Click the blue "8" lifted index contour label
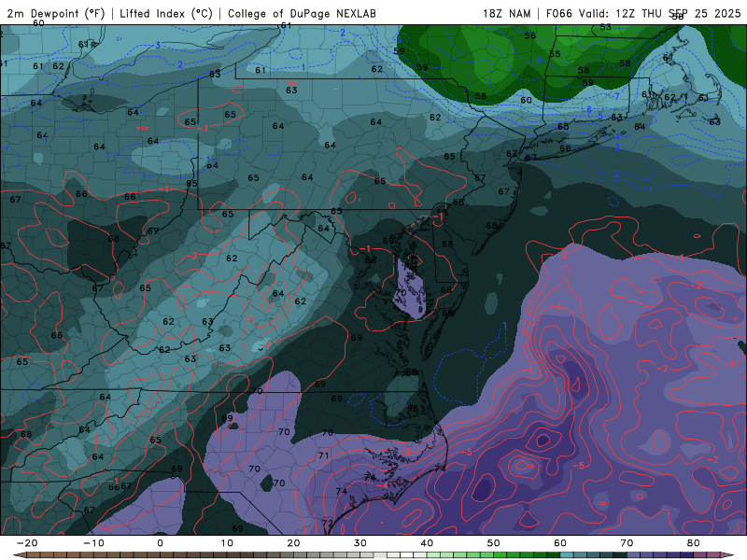Image resolution: width=747 pixels, height=560 pixels. coord(540,61)
